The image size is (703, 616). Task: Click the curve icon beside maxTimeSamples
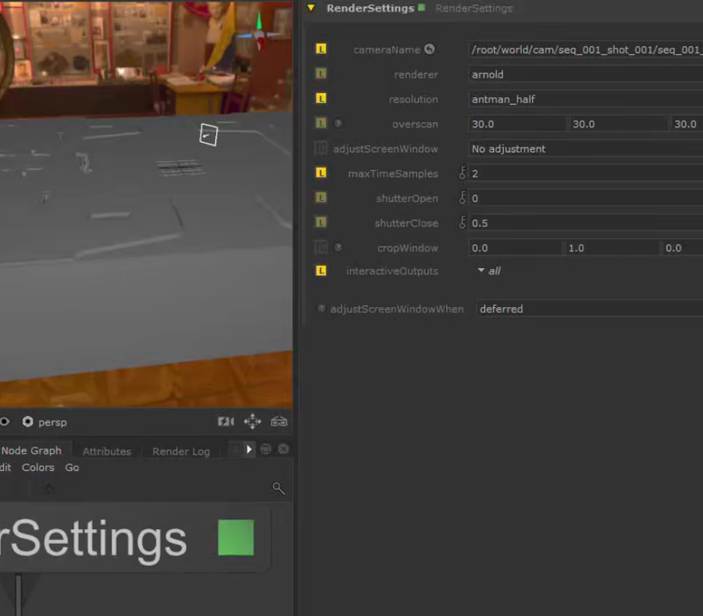click(463, 174)
